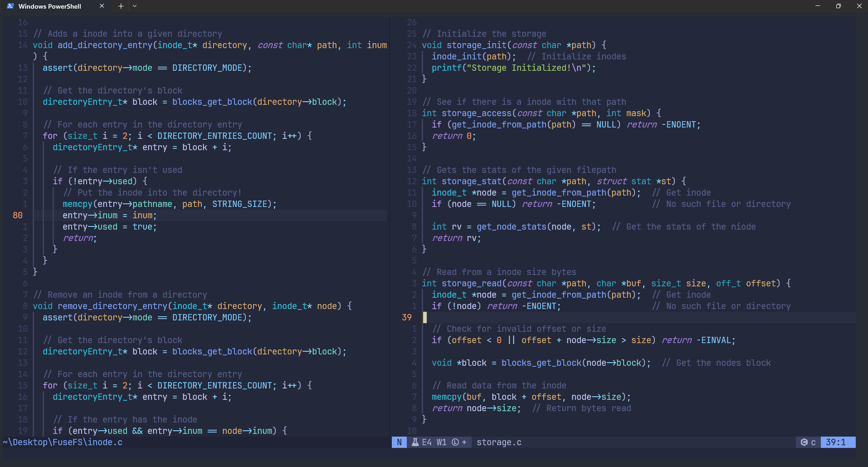Screen dimensions: 868x467
Task: Click the Normal mode indicator N
Action: (399, 442)
